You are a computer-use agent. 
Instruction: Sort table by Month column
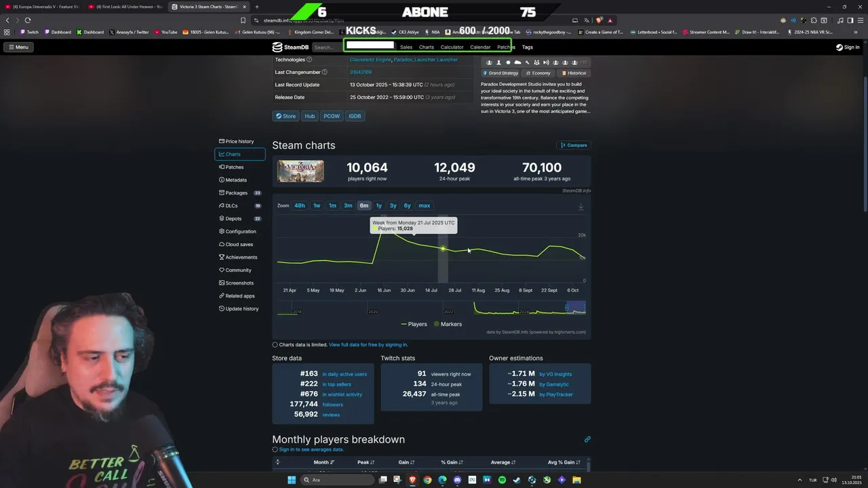324,462
